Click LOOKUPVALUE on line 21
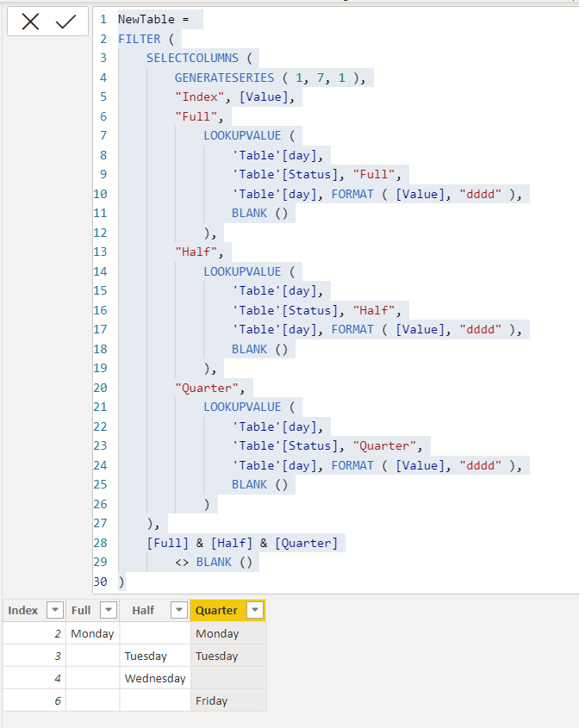The image size is (579, 728). (x=242, y=408)
